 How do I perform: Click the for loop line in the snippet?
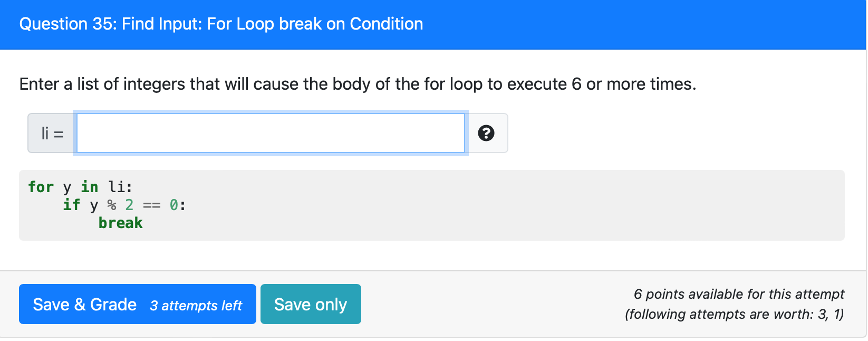(x=80, y=186)
